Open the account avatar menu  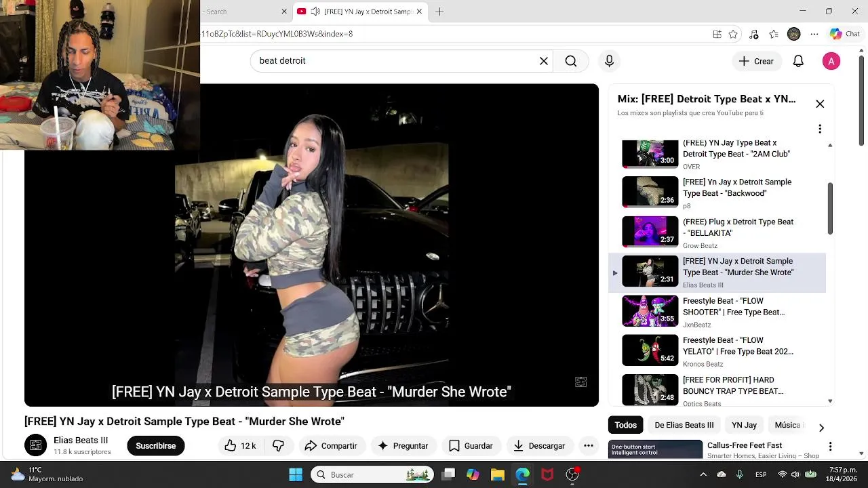click(831, 61)
